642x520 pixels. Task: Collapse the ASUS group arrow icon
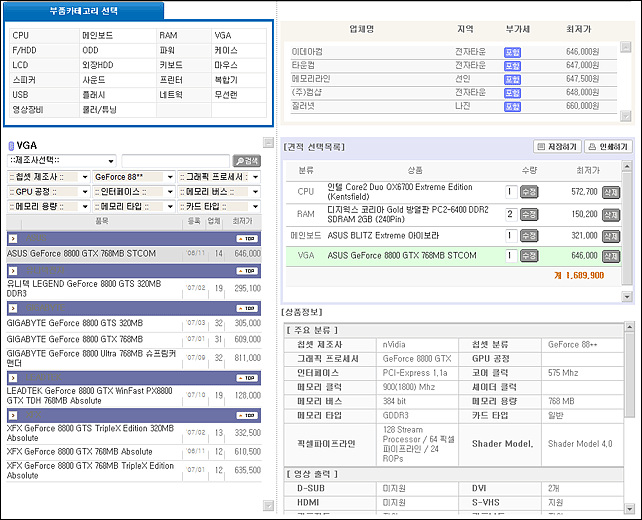point(13,238)
